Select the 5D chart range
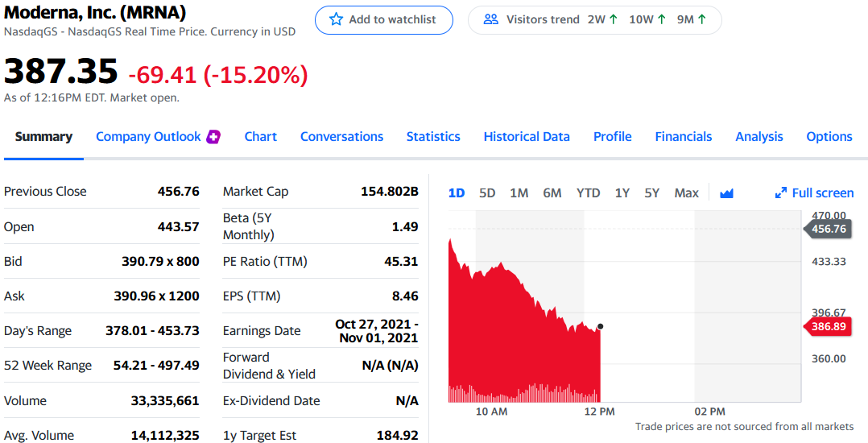 tap(487, 193)
